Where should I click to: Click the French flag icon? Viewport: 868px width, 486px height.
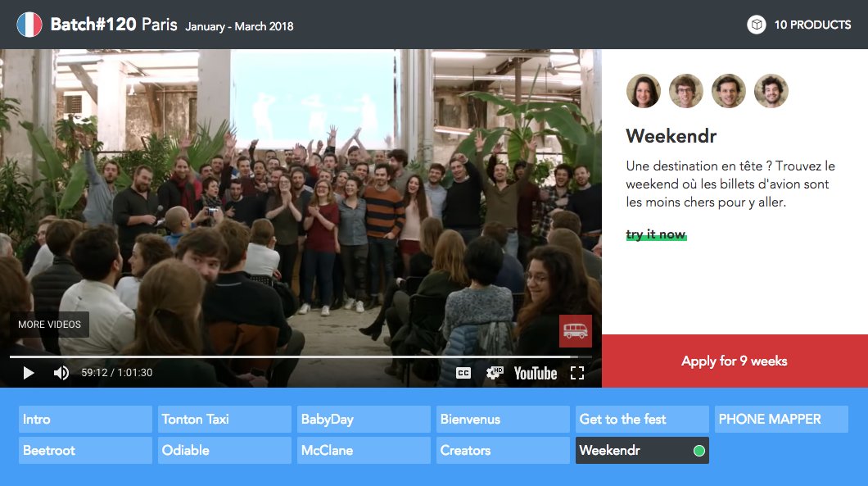[29, 25]
